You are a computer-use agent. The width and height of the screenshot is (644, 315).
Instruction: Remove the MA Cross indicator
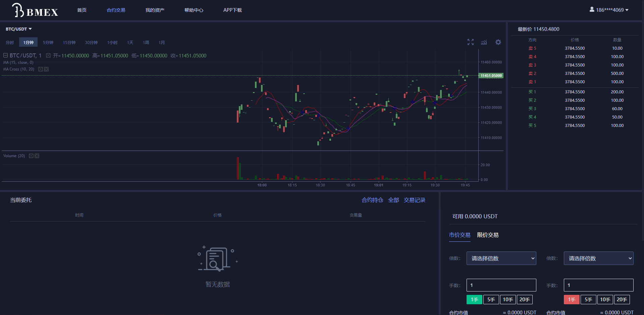tap(46, 69)
